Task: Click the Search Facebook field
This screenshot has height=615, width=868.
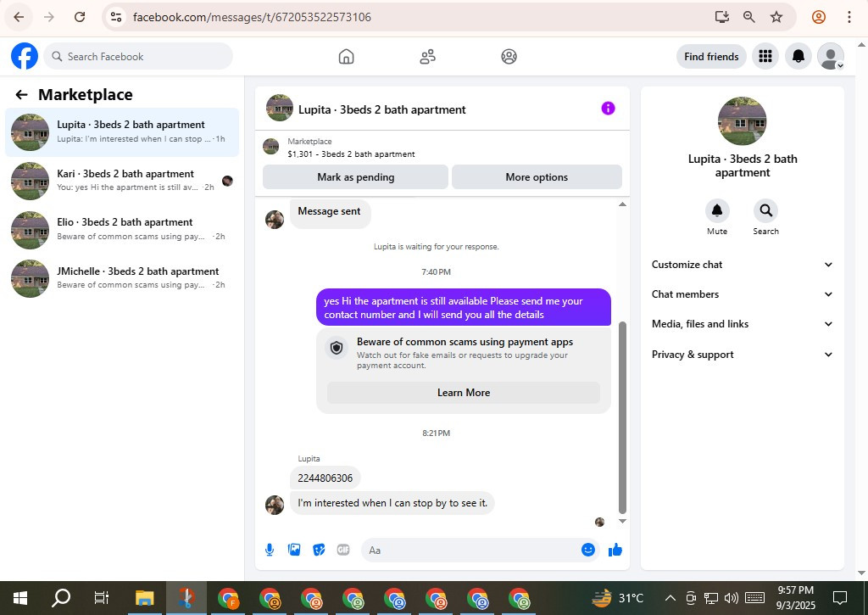Action: (138, 57)
